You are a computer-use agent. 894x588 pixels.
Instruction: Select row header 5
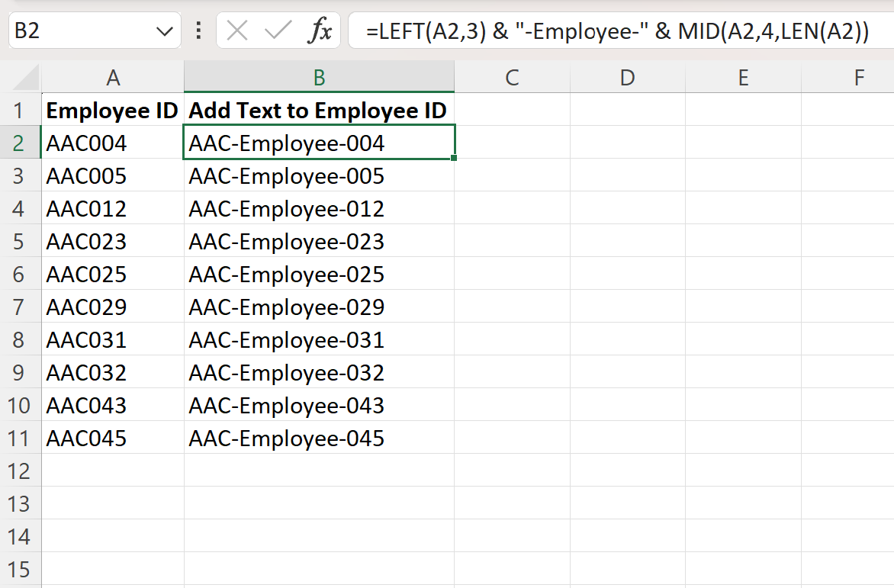[21, 241]
